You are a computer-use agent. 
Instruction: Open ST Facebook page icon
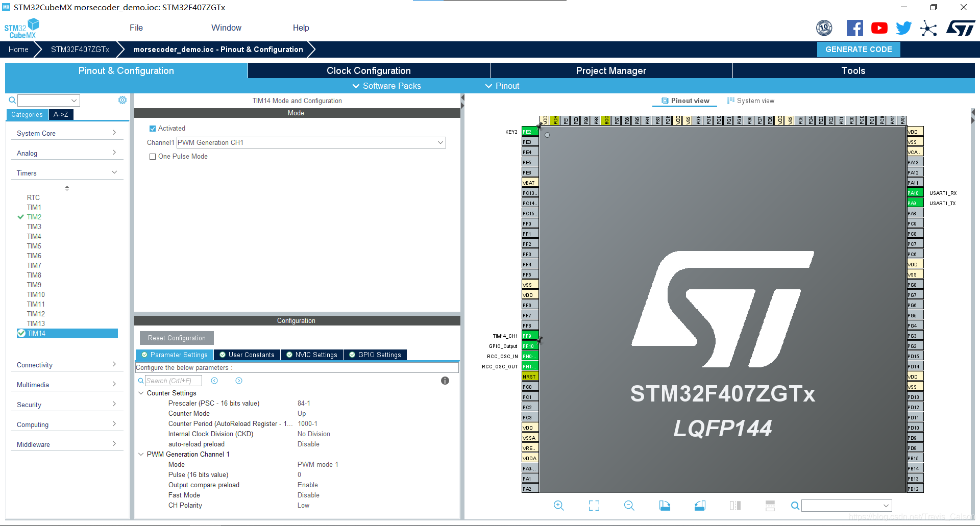click(x=854, y=28)
